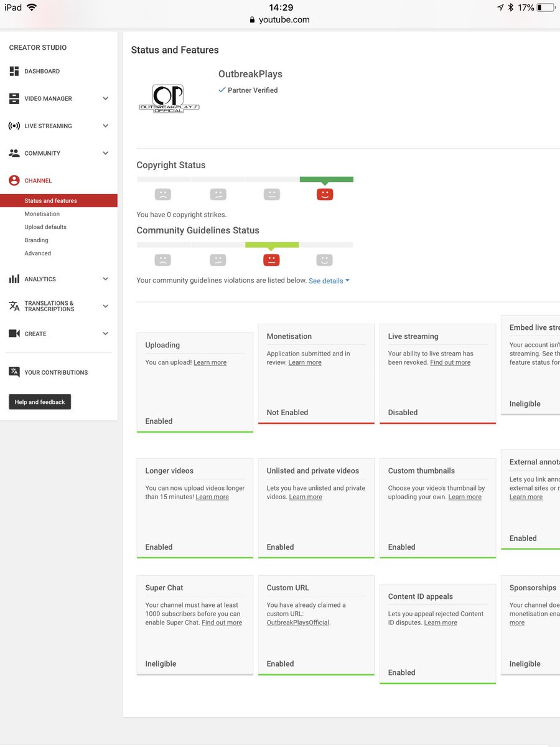The image size is (560, 747).
Task: Expand the Create section
Action: click(105, 334)
